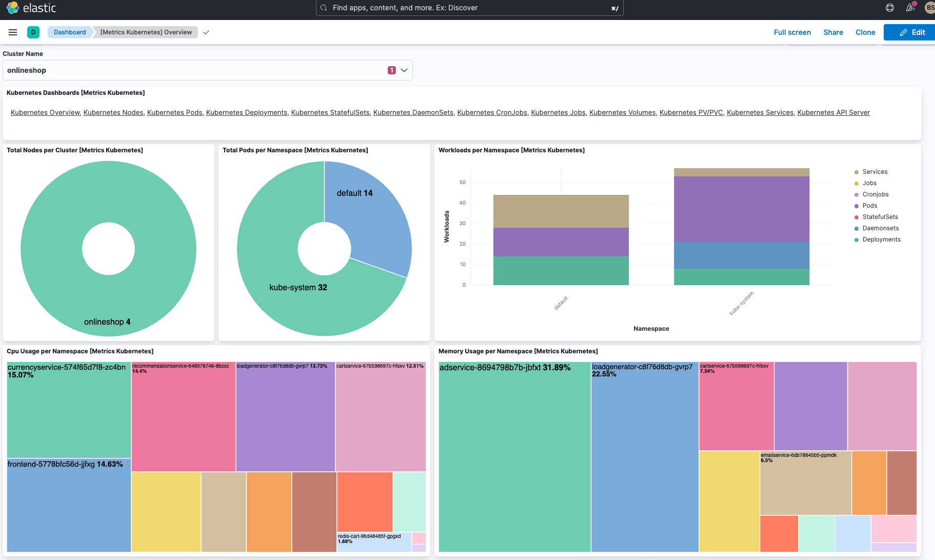The image size is (935, 560).
Task: Click the magnifier icon in search bar
Action: (x=324, y=8)
